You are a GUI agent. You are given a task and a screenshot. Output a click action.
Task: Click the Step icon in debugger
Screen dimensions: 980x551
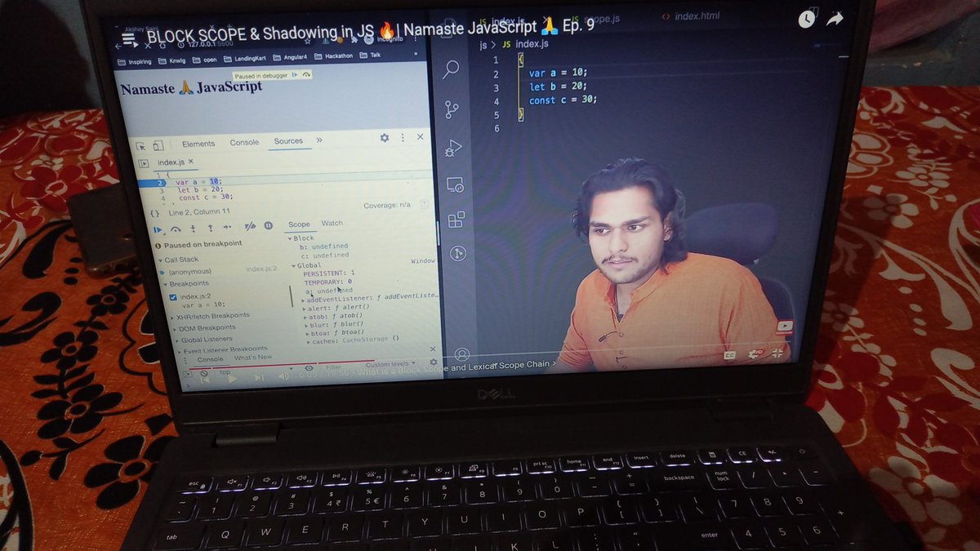228,227
